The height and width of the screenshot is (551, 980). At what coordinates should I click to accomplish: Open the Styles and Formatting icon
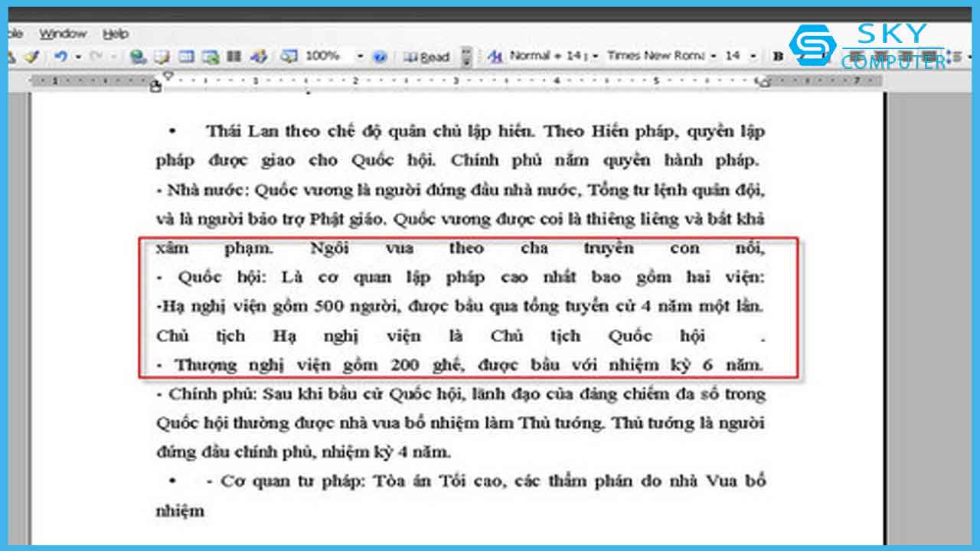tap(495, 57)
